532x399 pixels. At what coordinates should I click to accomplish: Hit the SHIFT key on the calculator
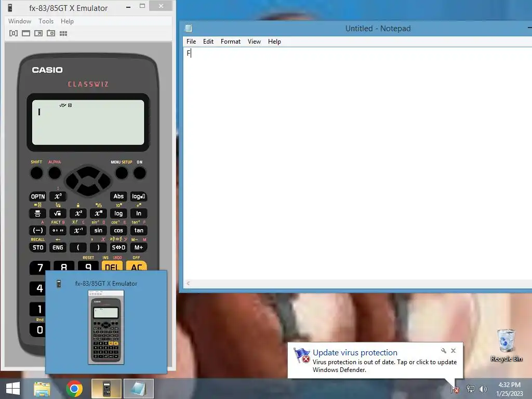point(36,173)
